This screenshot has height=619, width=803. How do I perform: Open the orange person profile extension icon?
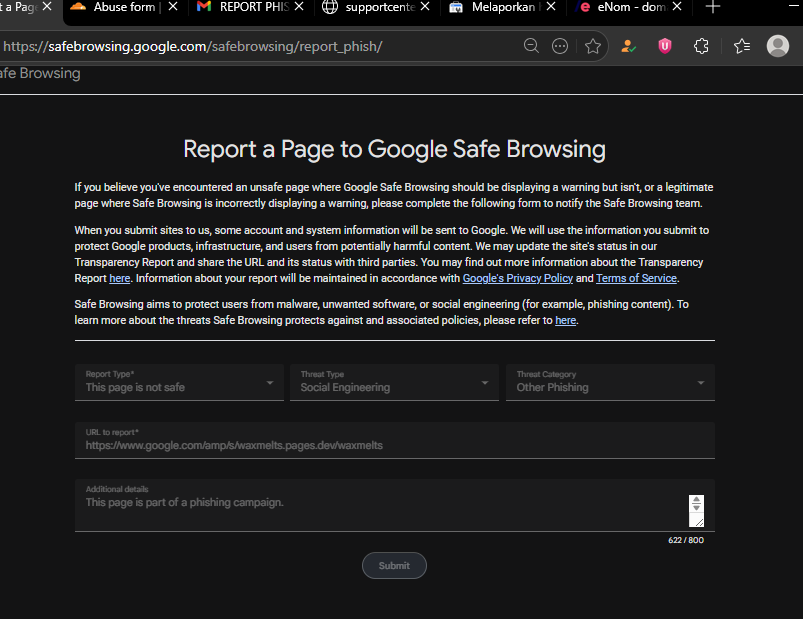coord(628,46)
